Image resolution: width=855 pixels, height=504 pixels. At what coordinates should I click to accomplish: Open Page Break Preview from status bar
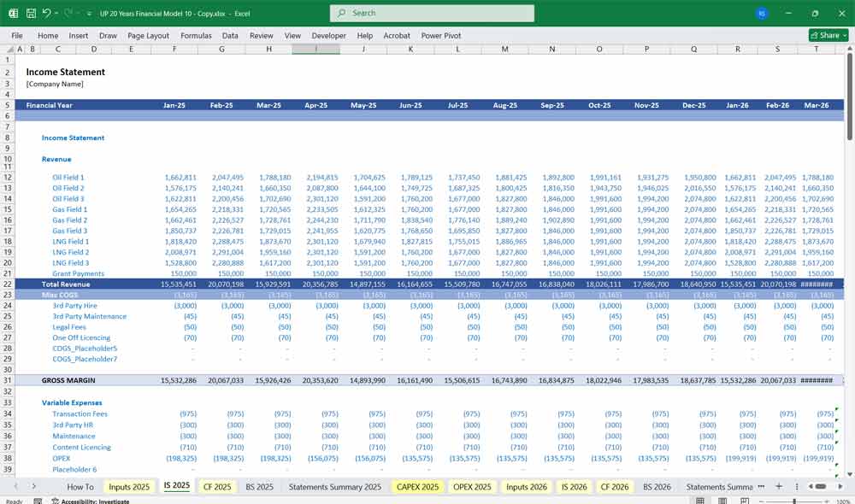pos(746,500)
